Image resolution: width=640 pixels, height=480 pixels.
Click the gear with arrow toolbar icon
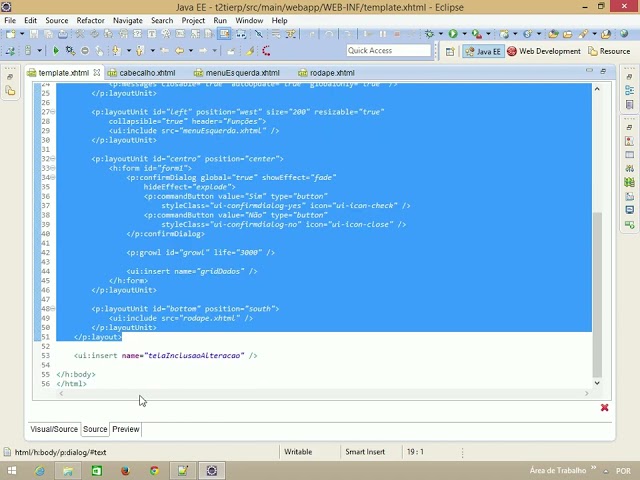(x=70, y=51)
